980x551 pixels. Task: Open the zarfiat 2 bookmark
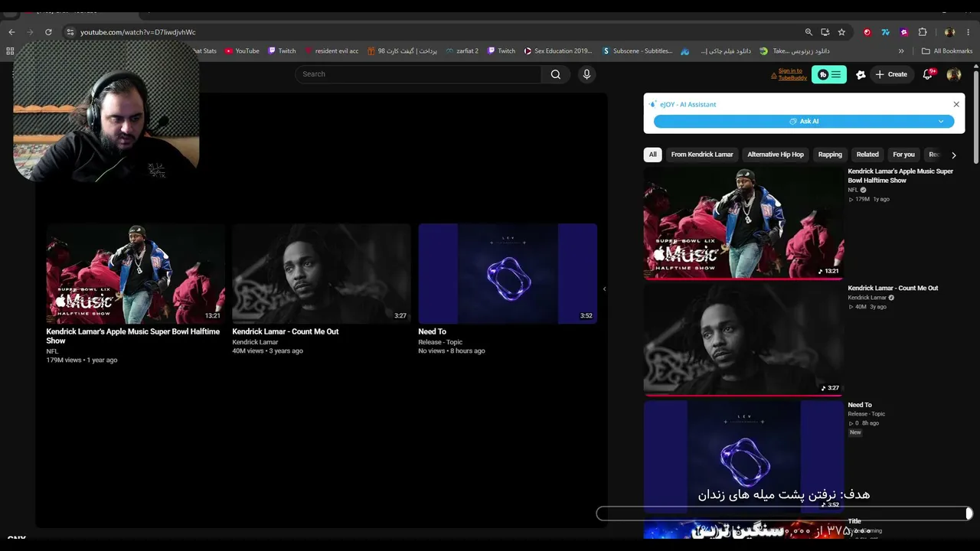[462, 51]
